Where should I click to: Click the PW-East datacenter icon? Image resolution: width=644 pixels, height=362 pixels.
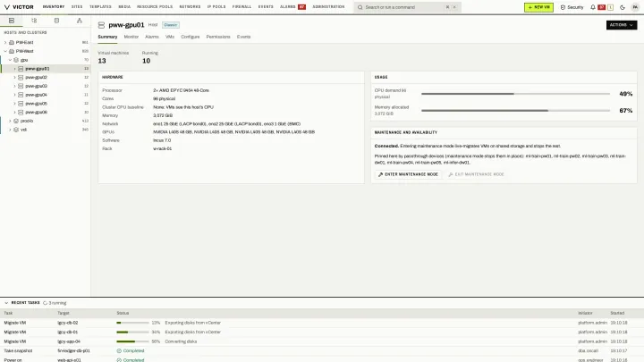[x=12, y=42]
